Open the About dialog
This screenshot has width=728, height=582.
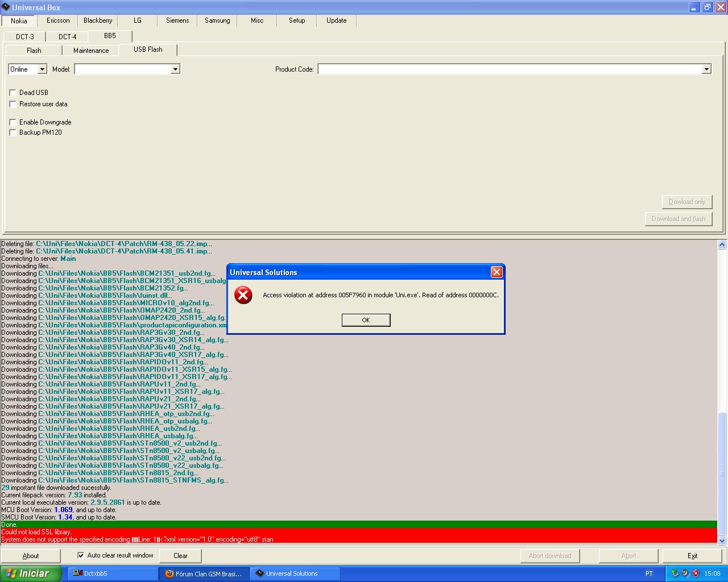click(x=31, y=556)
